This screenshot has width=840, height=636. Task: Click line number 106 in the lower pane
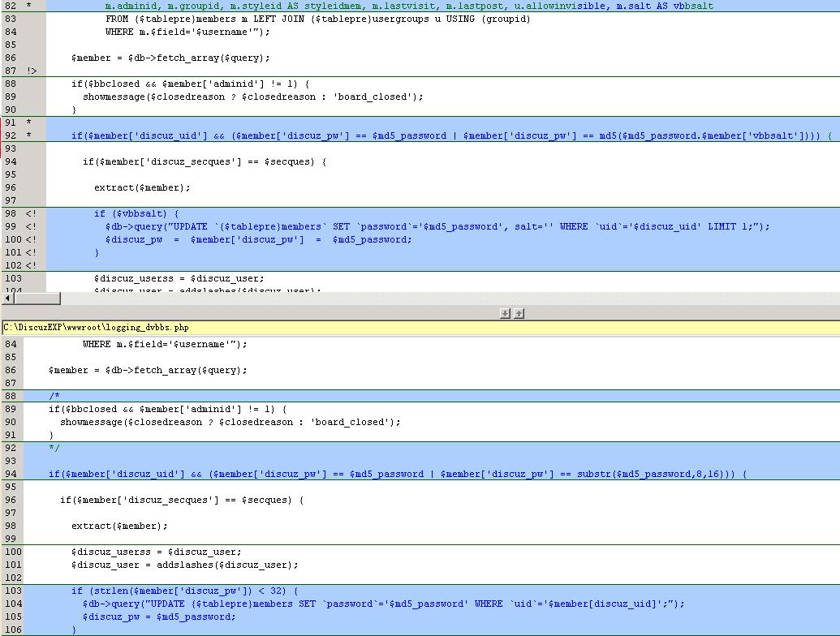pyautogui.click(x=14, y=630)
